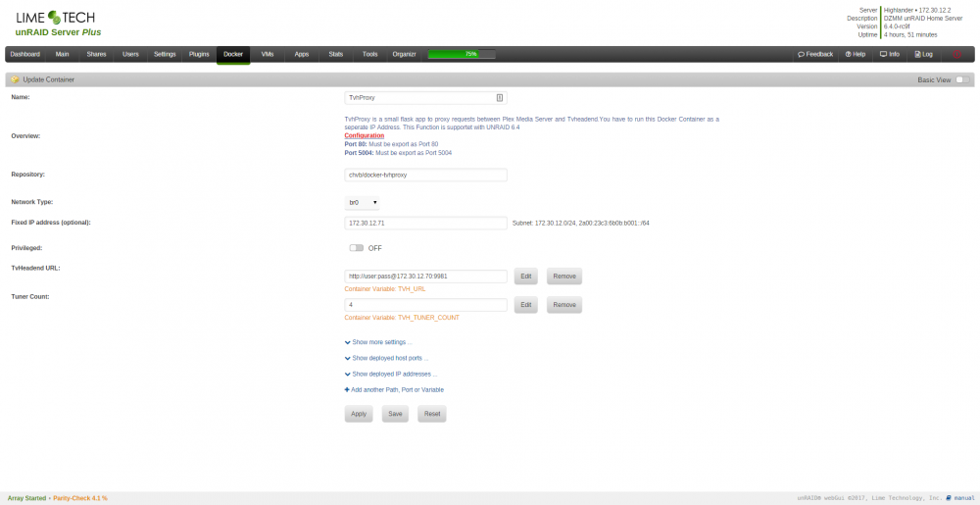The height and width of the screenshot is (505, 980).
Task: Click the Parity-Check 4.1 % status text
Action: click(x=80, y=498)
